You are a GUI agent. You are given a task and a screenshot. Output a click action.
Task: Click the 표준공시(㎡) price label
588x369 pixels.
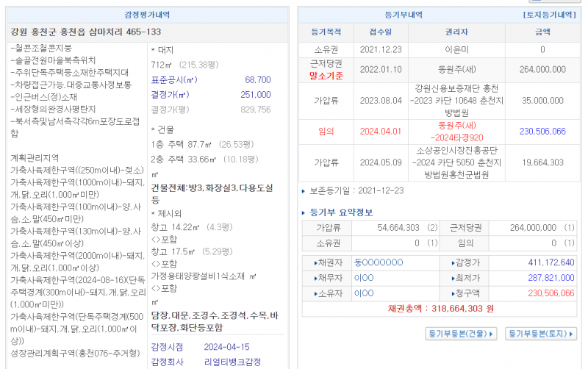pos(174,79)
